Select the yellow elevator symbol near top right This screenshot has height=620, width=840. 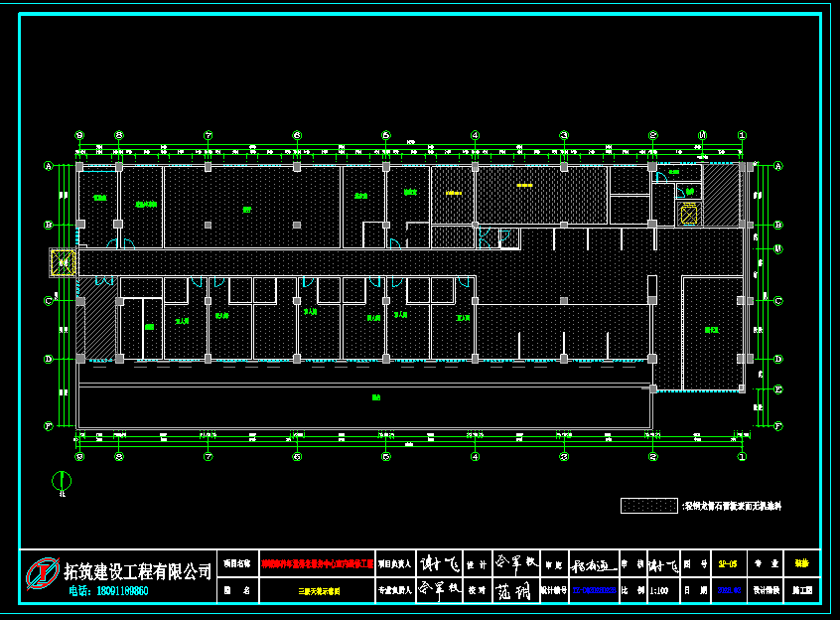click(689, 213)
